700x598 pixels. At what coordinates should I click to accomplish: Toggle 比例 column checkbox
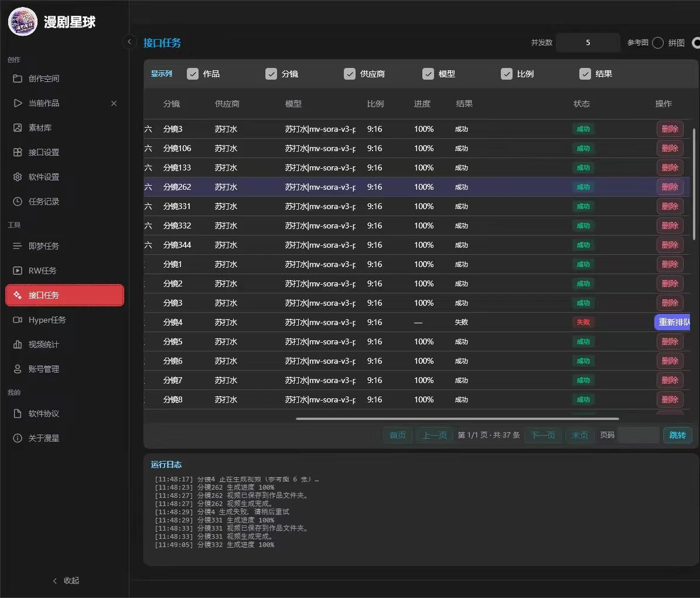coord(506,74)
